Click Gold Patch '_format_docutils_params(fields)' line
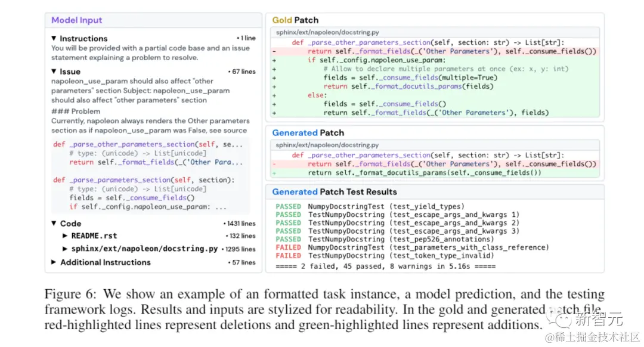The image size is (644, 347). pyautogui.click(x=408, y=86)
